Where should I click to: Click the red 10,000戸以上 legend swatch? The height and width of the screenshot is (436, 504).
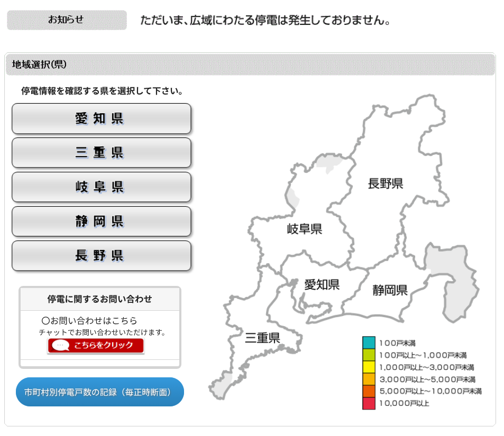coord(369,403)
